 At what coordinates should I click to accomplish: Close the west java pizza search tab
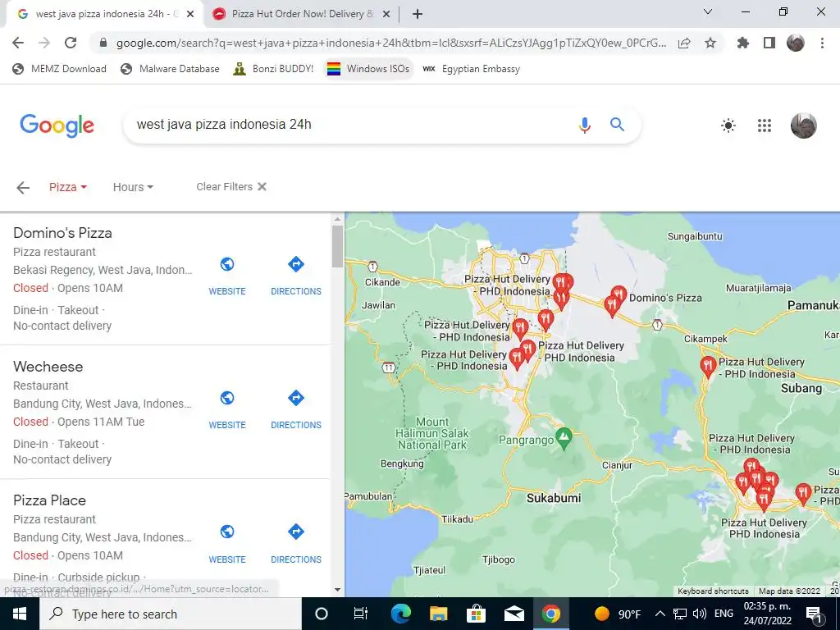[190, 15]
